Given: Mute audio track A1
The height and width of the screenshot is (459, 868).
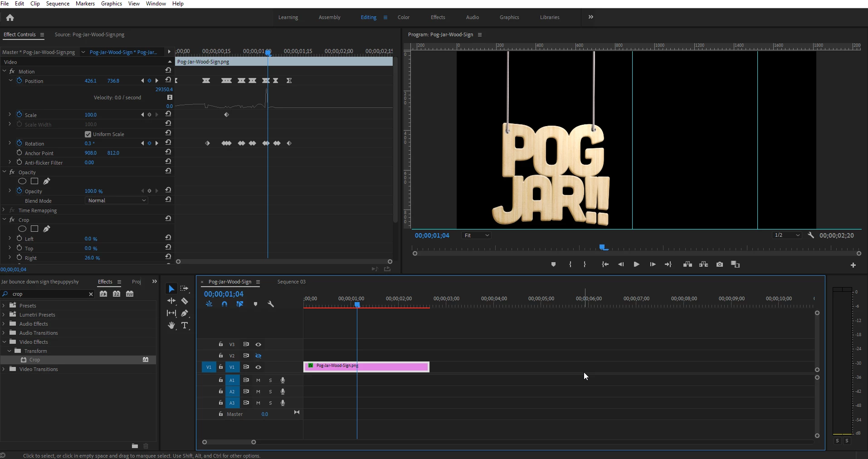Looking at the screenshot, I should pos(258,381).
